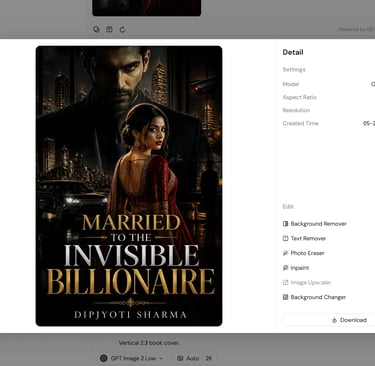The height and width of the screenshot is (366, 375).
Task: Click the GPT Image model logo icon
Action: pyautogui.click(x=104, y=358)
